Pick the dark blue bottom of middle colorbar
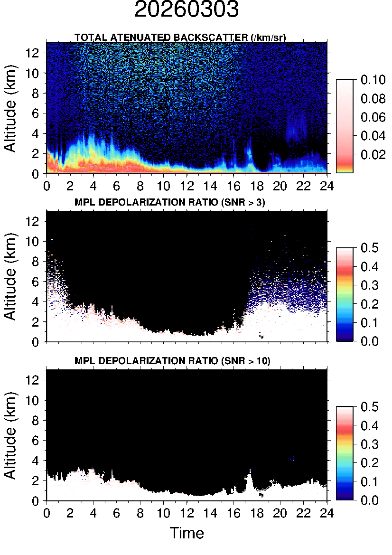 coord(345,336)
